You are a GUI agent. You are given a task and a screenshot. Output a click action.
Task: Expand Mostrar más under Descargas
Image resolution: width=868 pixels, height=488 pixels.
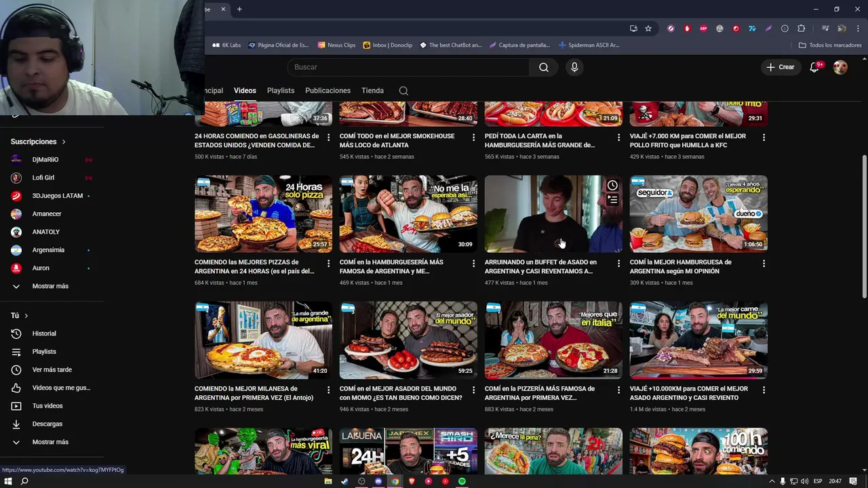50,442
